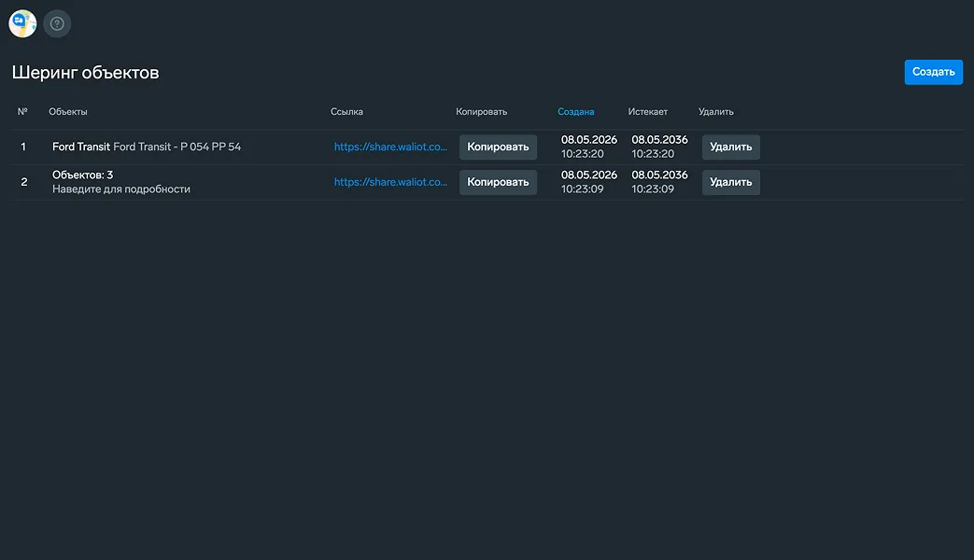974x560 pixels.
Task: Click the Копировать column header
Action: [482, 112]
